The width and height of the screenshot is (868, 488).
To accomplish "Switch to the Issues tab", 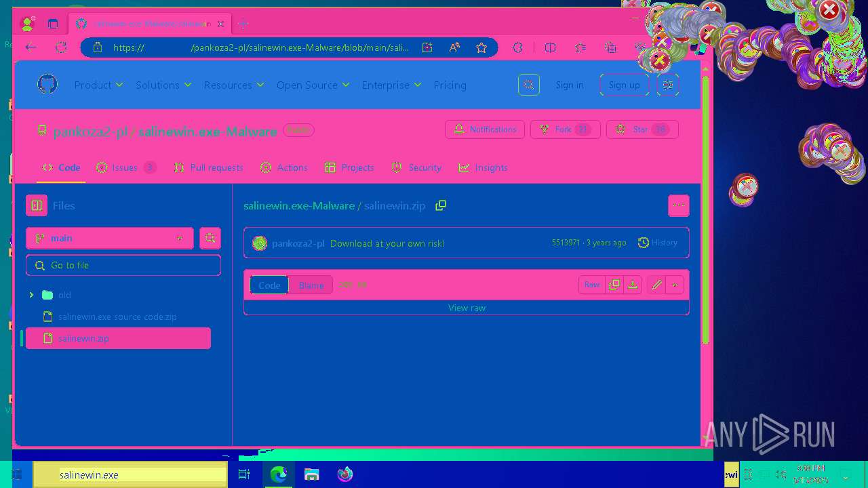I will coord(126,167).
